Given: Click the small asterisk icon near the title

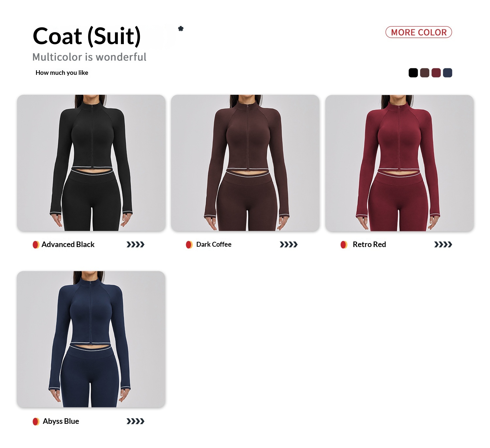Looking at the screenshot, I should tap(181, 29).
